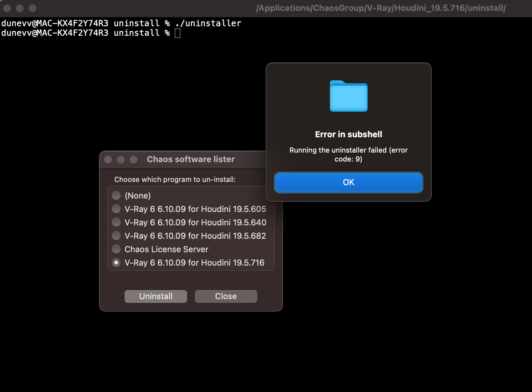Select V-Ray 6 for Houdini 19.5.640 radio button

(x=116, y=222)
